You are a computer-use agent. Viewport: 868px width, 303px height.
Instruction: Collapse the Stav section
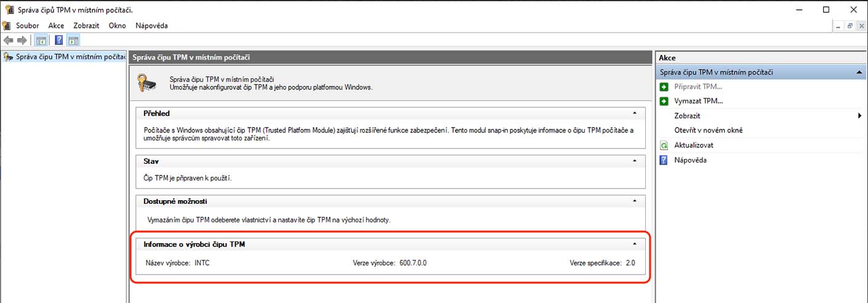(x=634, y=161)
